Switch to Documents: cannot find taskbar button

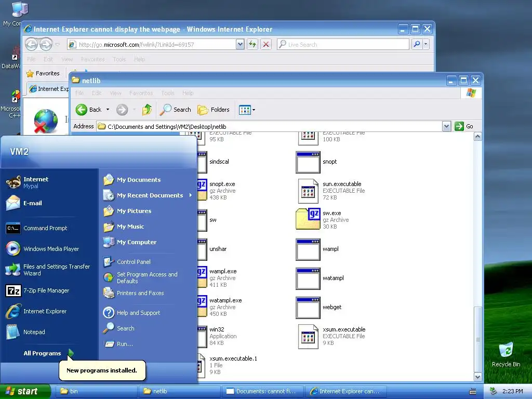point(262,391)
